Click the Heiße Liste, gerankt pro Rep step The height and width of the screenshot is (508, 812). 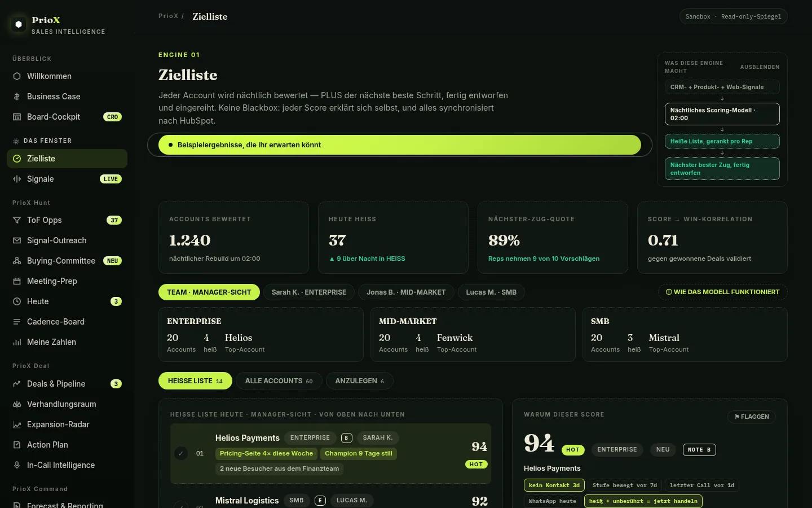[722, 141]
